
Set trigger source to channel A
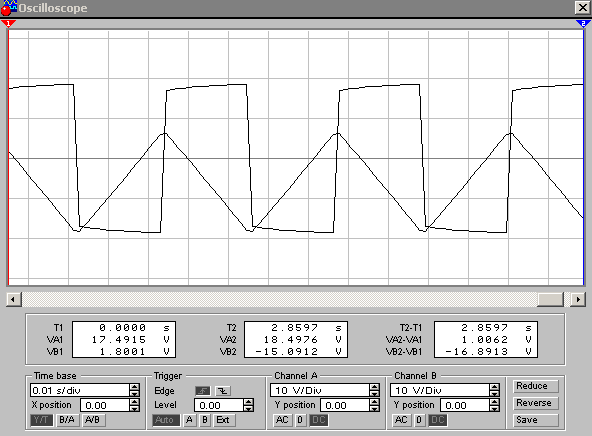click(190, 420)
